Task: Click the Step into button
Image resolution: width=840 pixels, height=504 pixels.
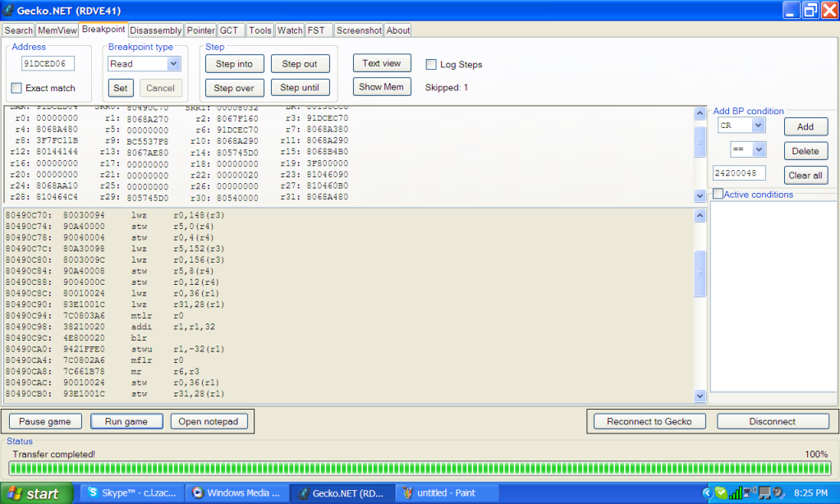Action: [x=234, y=64]
